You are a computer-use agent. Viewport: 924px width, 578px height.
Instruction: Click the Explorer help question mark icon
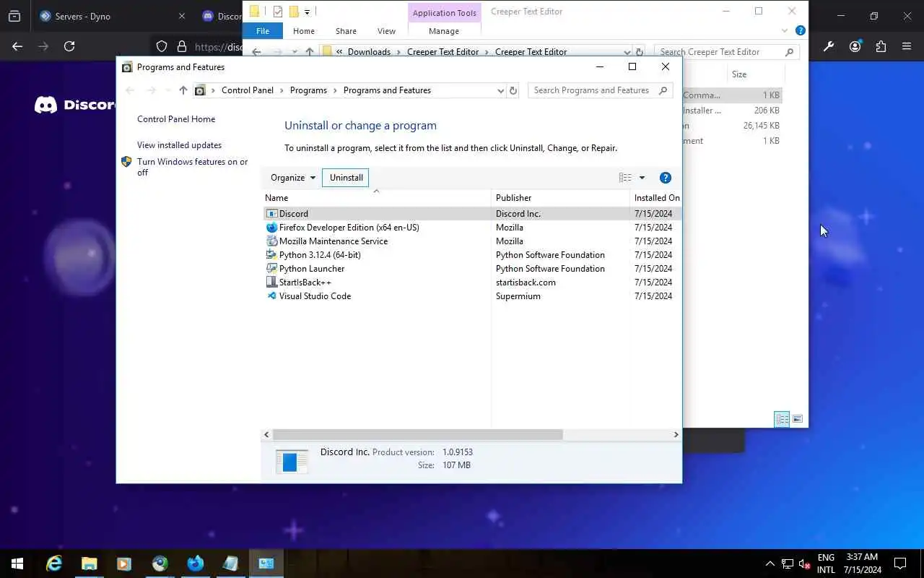tap(800, 31)
